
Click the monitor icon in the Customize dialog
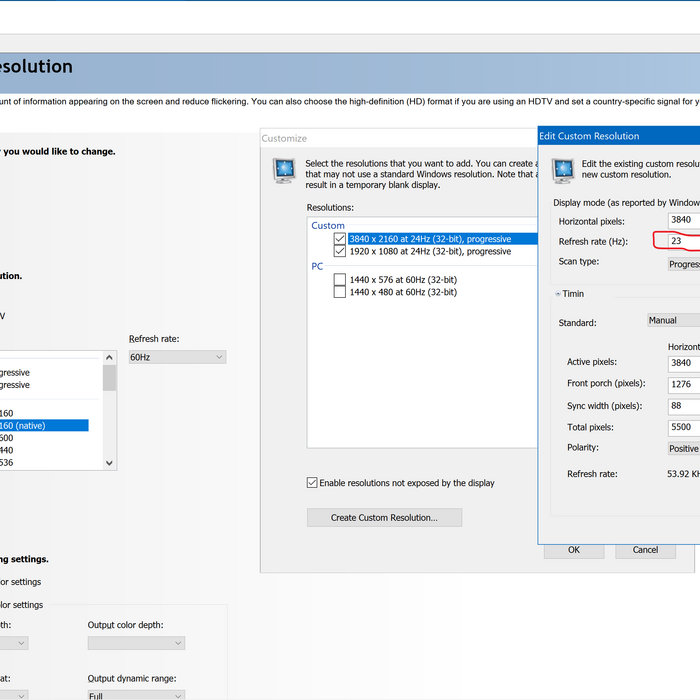tap(284, 171)
